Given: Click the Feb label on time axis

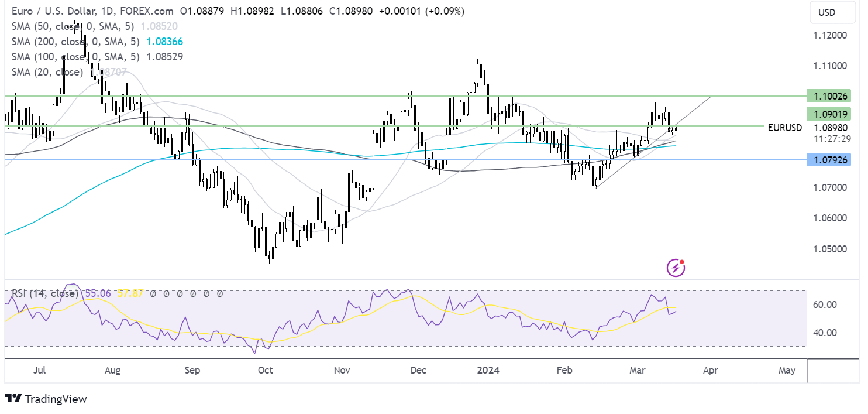Looking at the screenshot, I should pyautogui.click(x=564, y=370).
